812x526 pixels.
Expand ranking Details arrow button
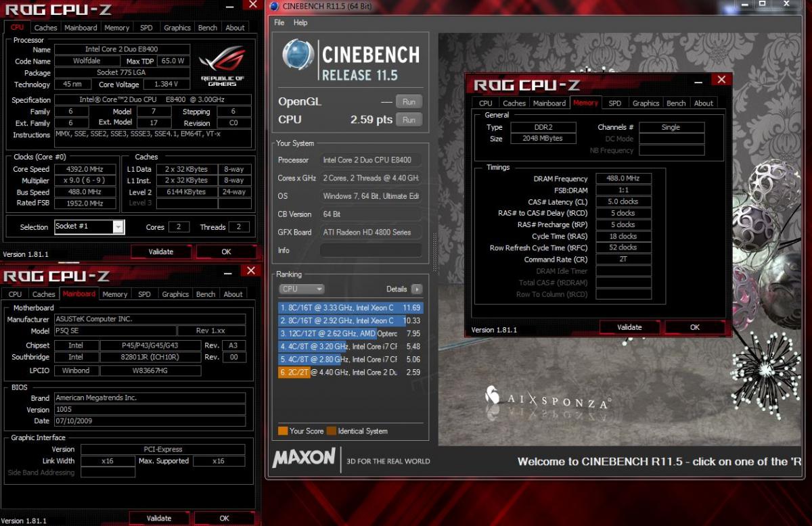point(417,289)
